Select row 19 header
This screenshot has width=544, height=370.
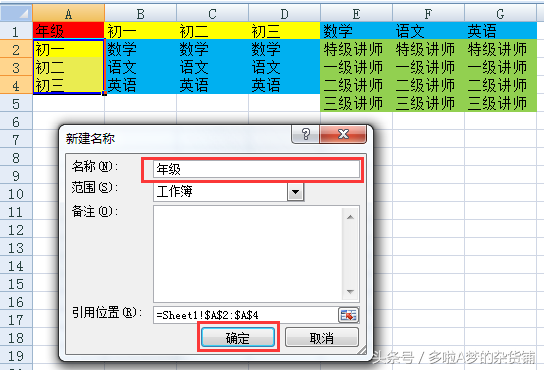[x=16, y=356]
